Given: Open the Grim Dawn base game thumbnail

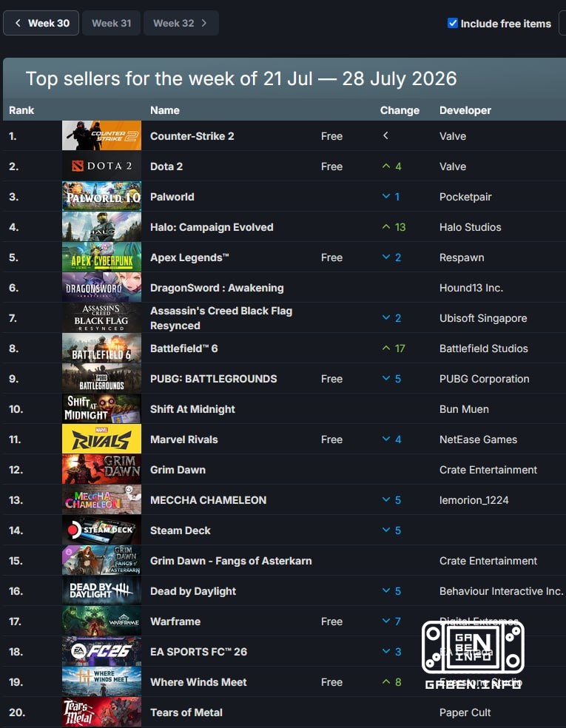Looking at the screenshot, I should point(101,469).
